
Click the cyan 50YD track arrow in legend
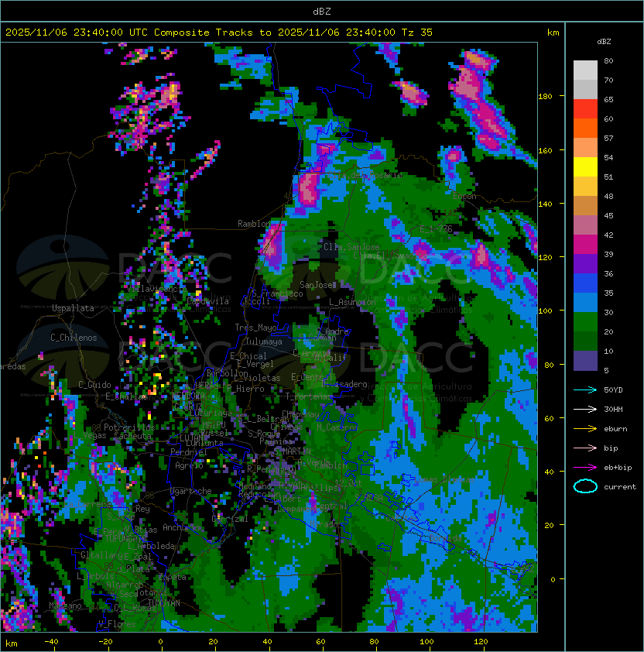pyautogui.click(x=585, y=390)
